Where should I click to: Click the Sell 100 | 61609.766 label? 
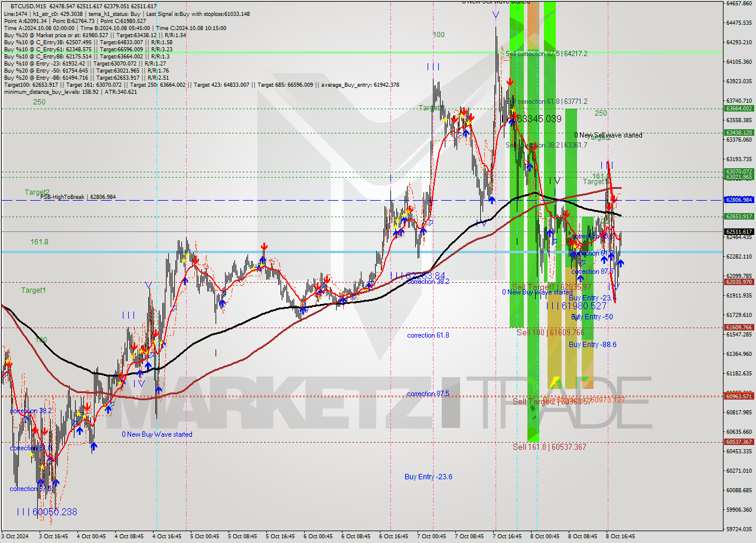point(550,333)
